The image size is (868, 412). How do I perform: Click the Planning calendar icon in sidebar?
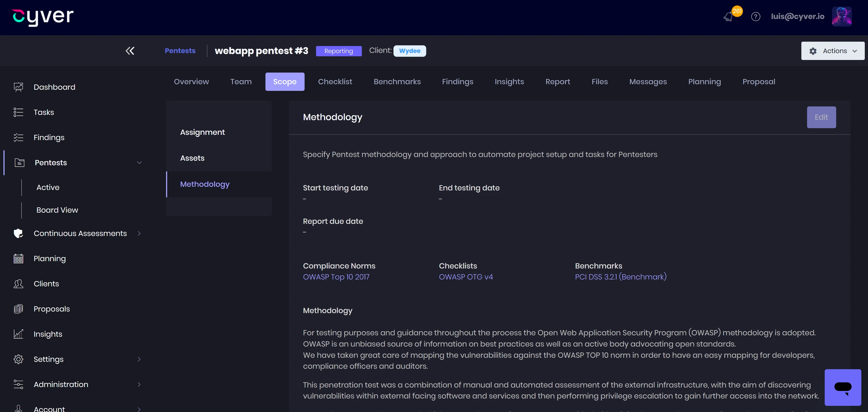click(18, 259)
